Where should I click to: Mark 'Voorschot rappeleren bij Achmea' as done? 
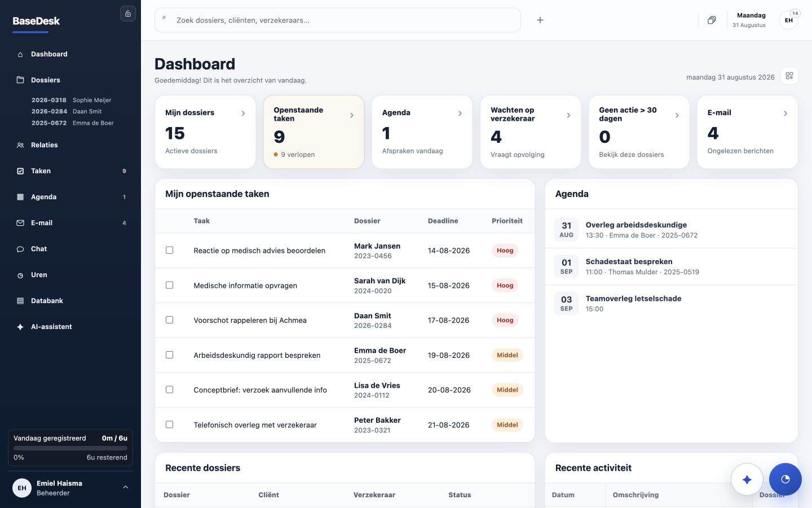pos(169,320)
